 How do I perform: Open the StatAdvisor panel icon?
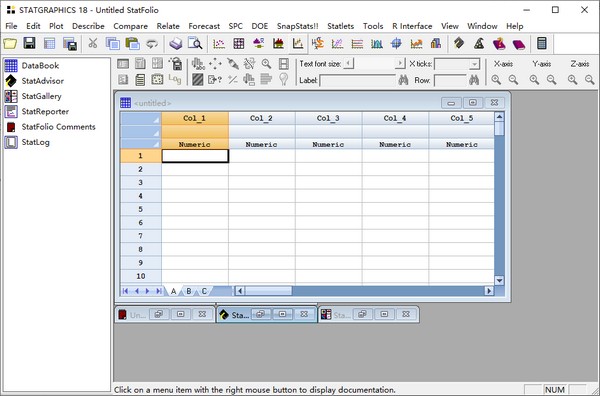11,81
